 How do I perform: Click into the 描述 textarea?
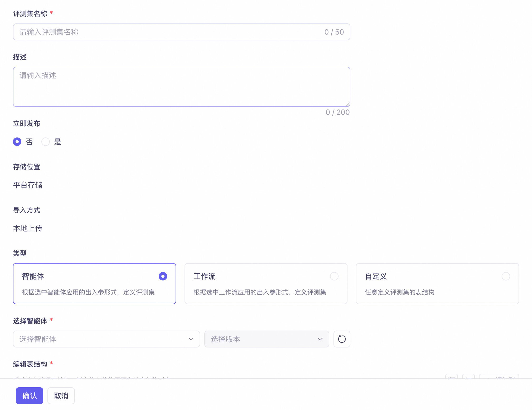click(x=181, y=87)
